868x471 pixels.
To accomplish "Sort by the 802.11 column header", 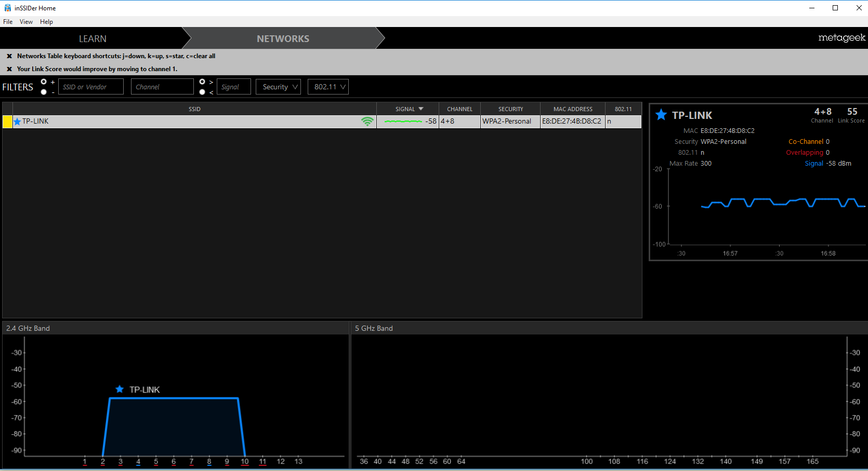I will pyautogui.click(x=623, y=109).
